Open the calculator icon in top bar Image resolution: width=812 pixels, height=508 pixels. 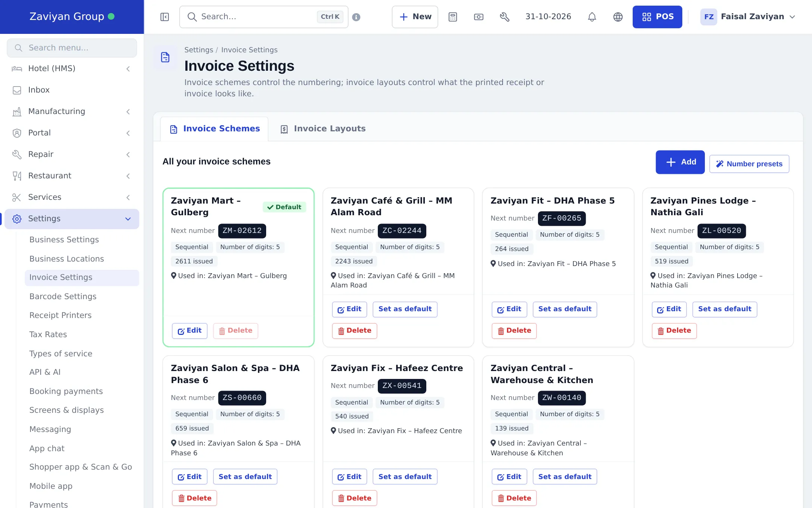click(453, 17)
